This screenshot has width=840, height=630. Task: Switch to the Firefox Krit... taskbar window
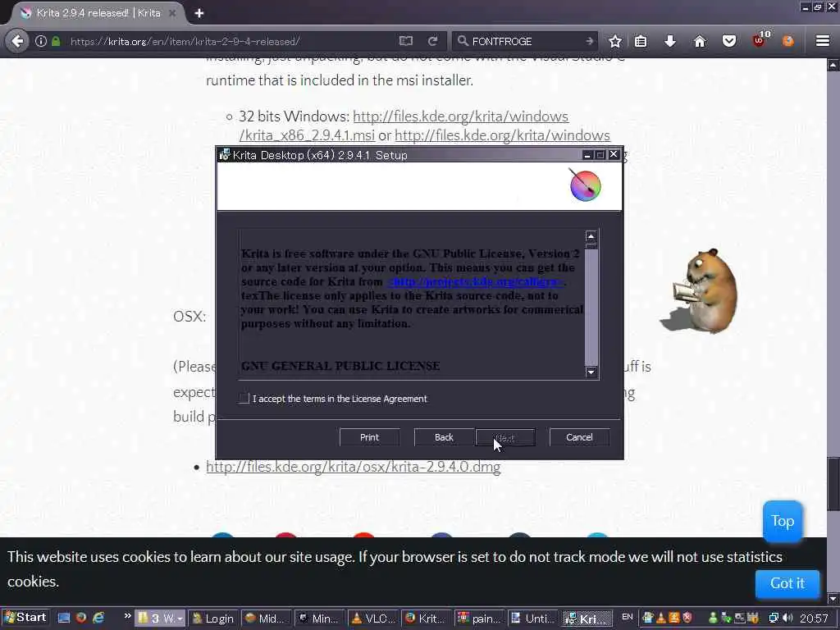coord(425,619)
